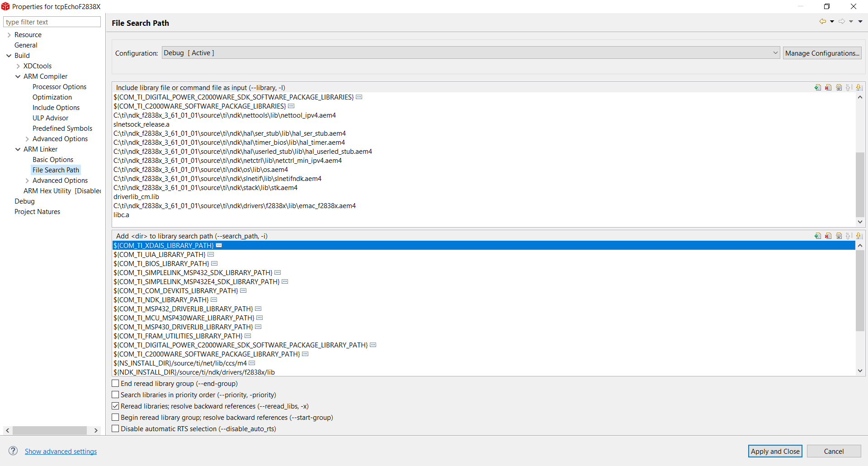The image size is (868, 466).
Task: Click the tree panel horizontal scrollbar
Action: pos(50,430)
